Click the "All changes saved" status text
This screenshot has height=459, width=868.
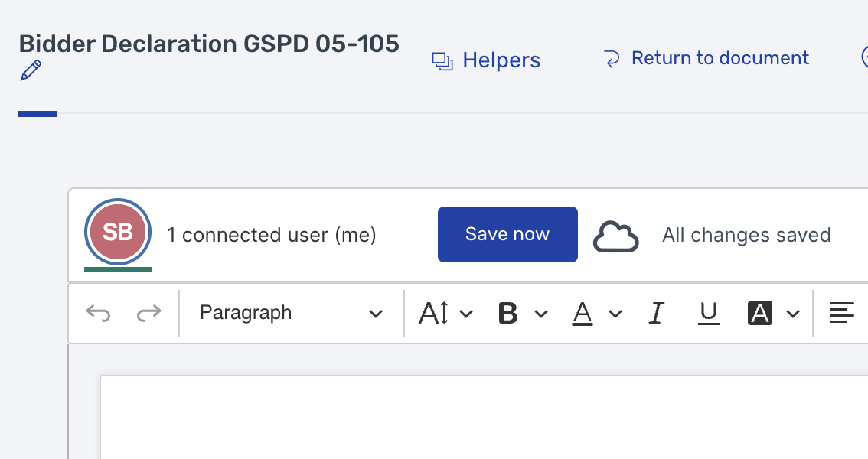pyautogui.click(x=746, y=235)
